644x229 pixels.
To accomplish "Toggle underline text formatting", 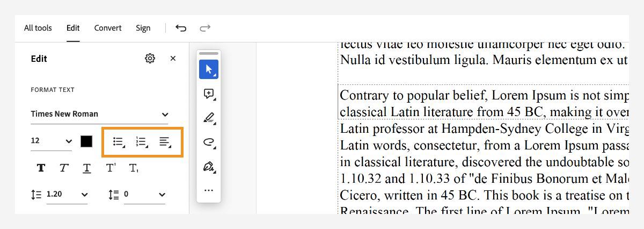I will pos(86,168).
